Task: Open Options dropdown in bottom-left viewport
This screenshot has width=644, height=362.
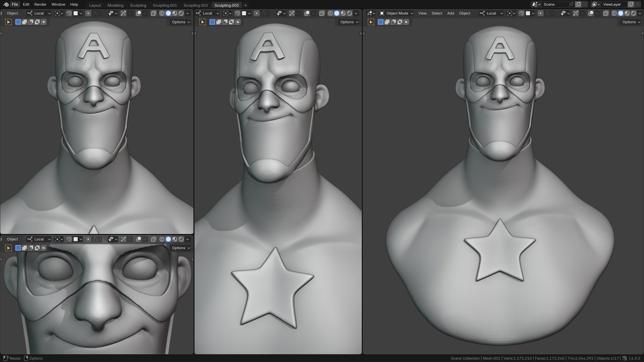Action: [x=180, y=248]
